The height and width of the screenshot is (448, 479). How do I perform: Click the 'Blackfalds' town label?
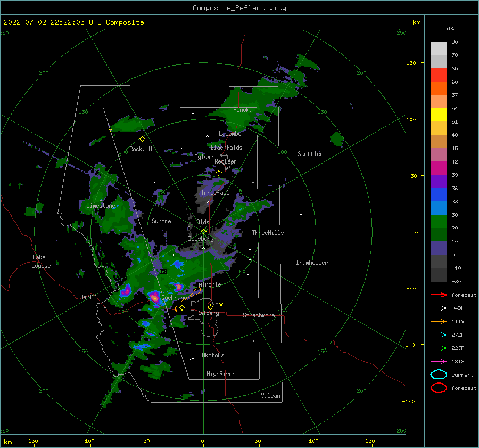[x=226, y=148]
